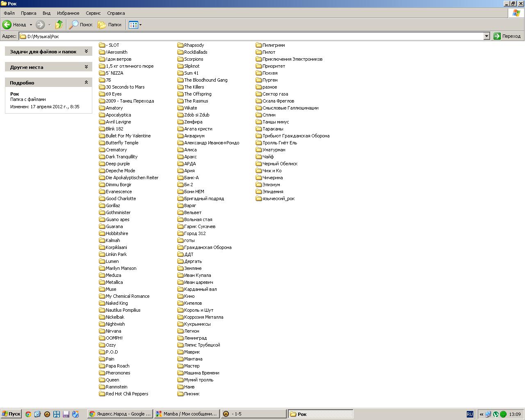Image resolution: width=525 pixels, height=420 pixels.
Task: Click the language indicator RU in tray
Action: tap(470, 414)
